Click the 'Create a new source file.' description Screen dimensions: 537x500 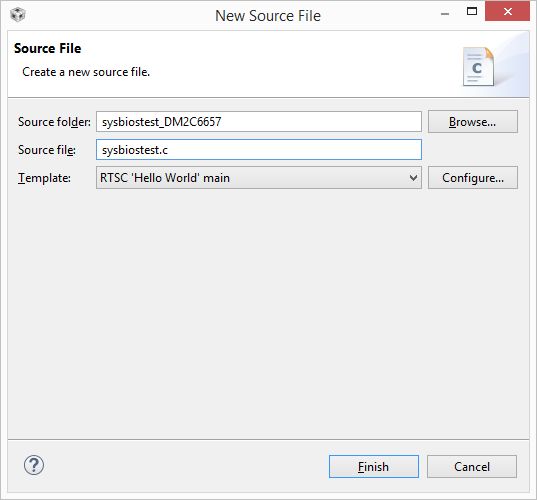pyautogui.click(x=86, y=72)
